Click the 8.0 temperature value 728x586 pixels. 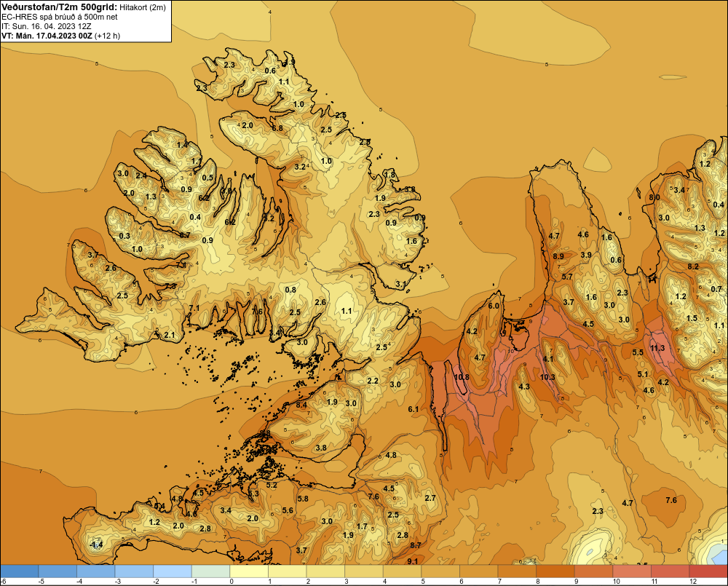(x=654, y=197)
